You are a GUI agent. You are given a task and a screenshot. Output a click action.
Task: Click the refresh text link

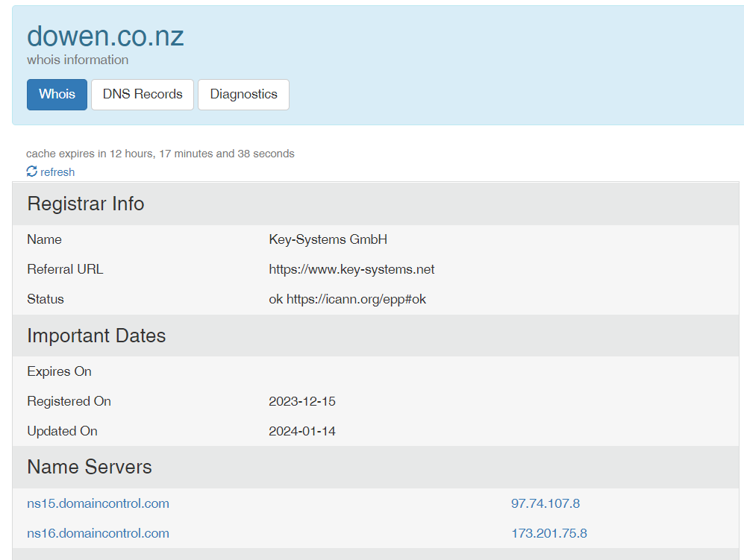tap(57, 172)
